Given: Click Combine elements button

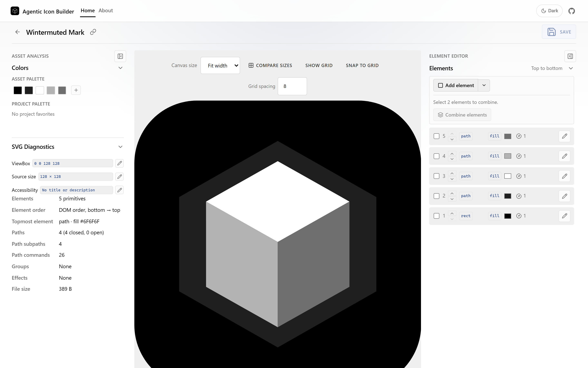Looking at the screenshot, I should coord(462,115).
